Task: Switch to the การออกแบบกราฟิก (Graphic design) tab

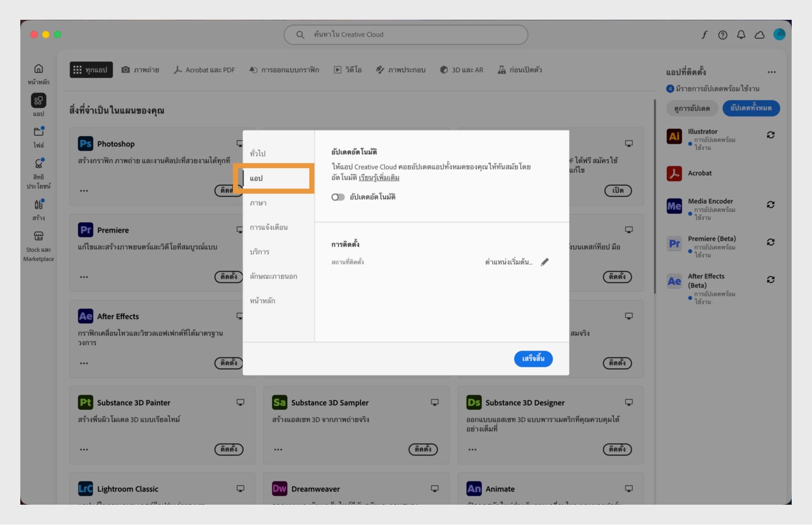Action: tap(284, 70)
